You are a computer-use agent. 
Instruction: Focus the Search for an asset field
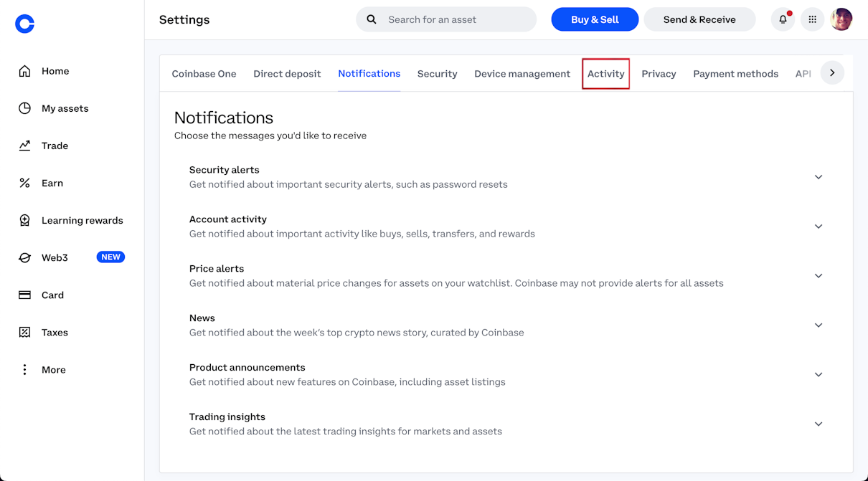click(x=446, y=19)
